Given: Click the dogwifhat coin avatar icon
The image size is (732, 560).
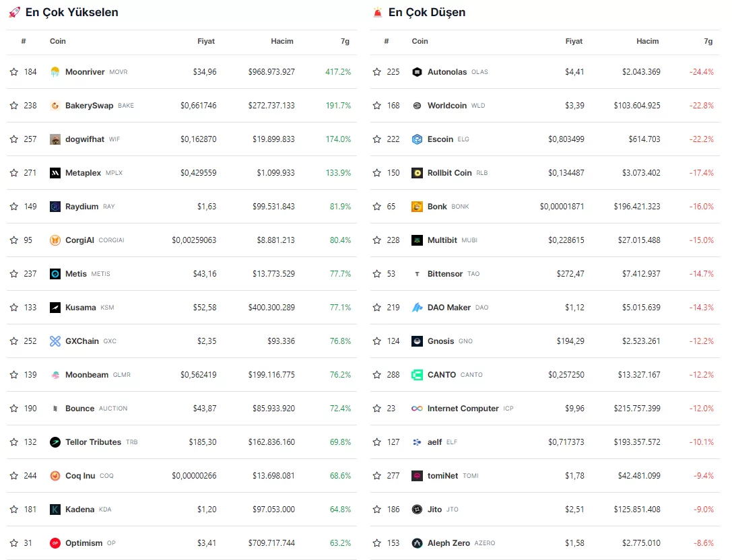Looking at the screenshot, I should click(55, 139).
